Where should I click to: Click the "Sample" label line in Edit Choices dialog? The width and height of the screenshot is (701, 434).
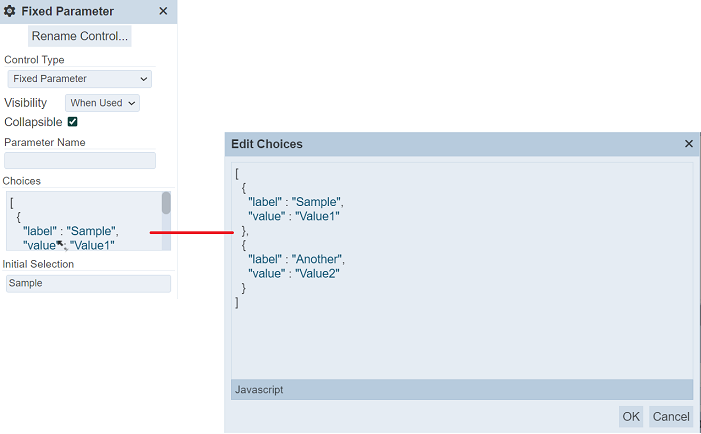[295, 202]
